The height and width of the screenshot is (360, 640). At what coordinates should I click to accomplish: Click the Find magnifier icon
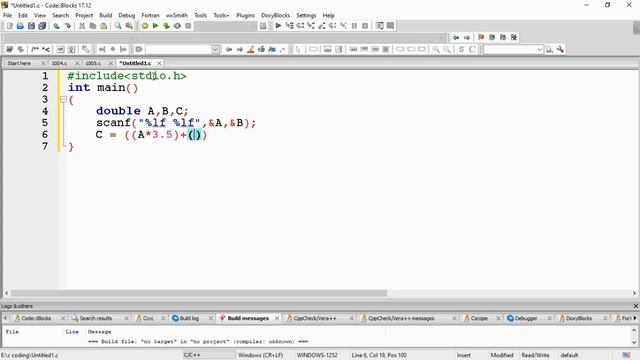pyautogui.click(x=118, y=26)
